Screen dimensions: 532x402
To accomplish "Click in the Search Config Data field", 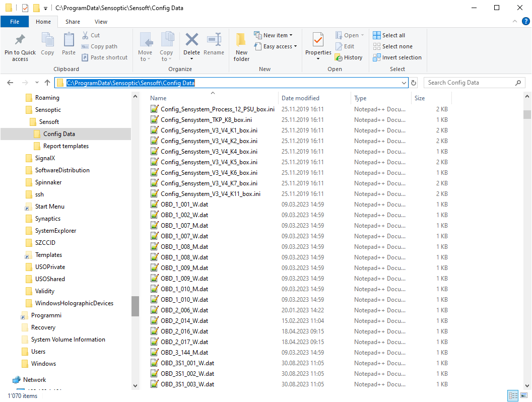I will (469, 83).
